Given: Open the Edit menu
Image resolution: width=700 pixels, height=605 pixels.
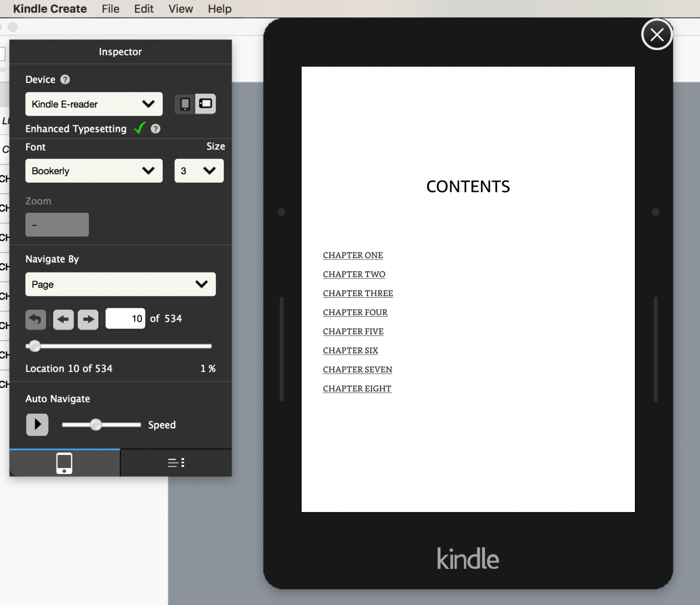Looking at the screenshot, I should [x=143, y=9].
